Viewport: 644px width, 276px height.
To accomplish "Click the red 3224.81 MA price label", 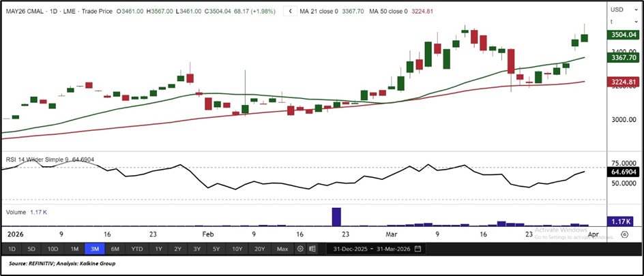I will [x=622, y=82].
